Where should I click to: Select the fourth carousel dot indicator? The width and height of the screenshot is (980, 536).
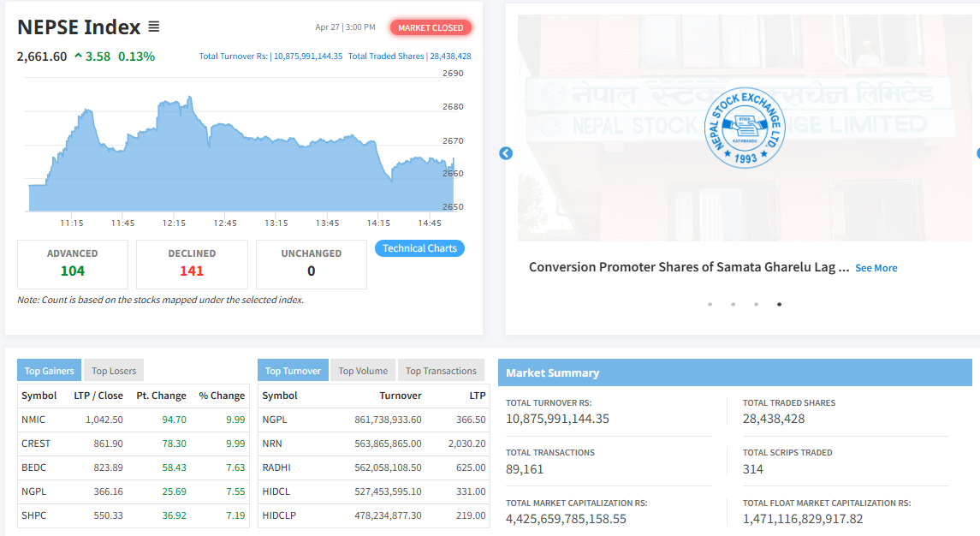pos(779,304)
